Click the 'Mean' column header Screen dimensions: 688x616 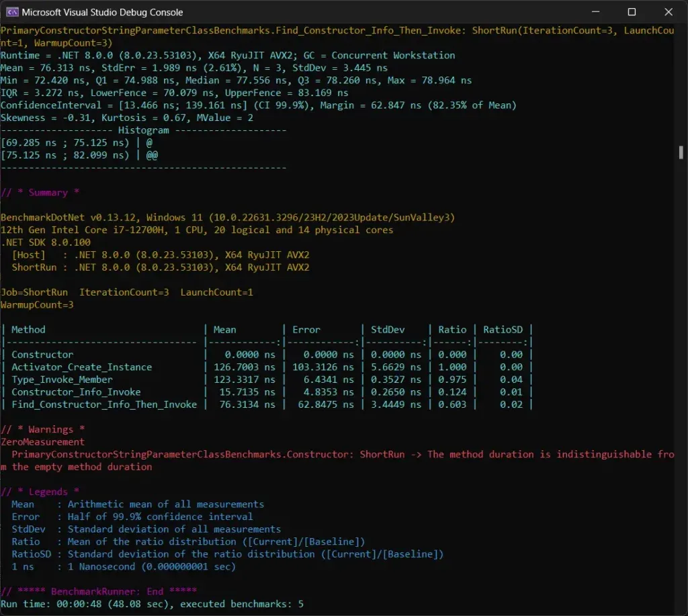pos(224,330)
